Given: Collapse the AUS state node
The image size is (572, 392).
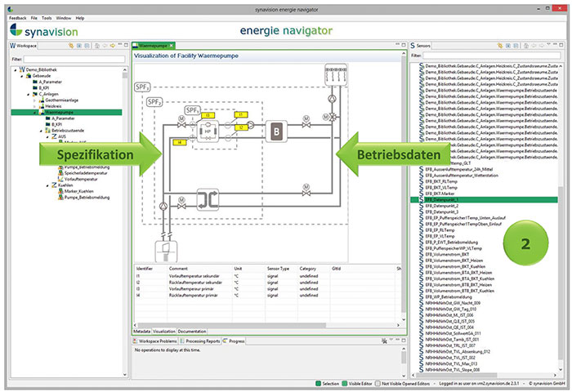Looking at the screenshot, I should [47, 136].
